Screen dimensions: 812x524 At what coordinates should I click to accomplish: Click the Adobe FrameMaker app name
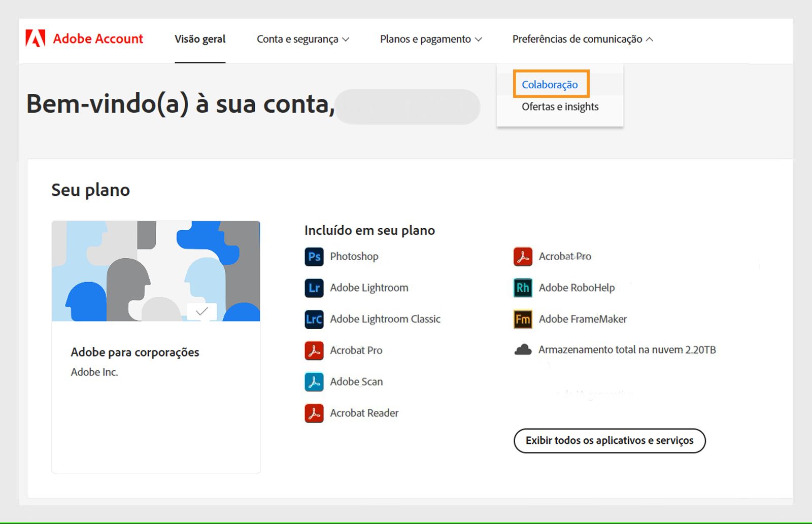[x=583, y=319]
